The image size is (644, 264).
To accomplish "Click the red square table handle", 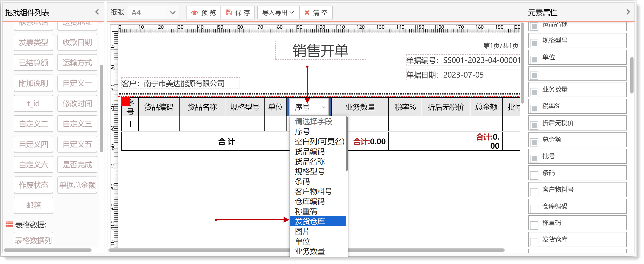I will point(125,101).
